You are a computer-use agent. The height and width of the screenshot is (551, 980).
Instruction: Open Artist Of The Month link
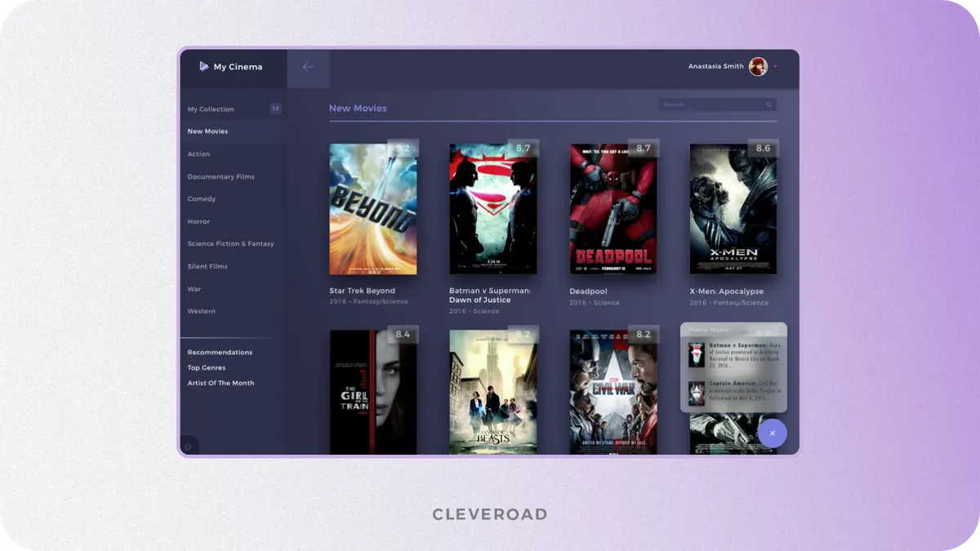click(220, 383)
